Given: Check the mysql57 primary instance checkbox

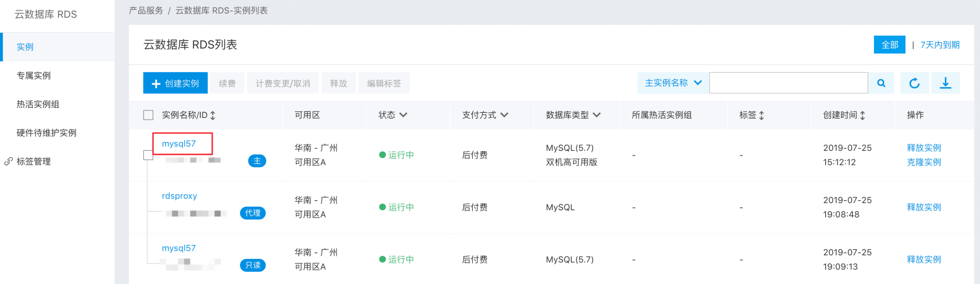Looking at the screenshot, I should (x=148, y=155).
